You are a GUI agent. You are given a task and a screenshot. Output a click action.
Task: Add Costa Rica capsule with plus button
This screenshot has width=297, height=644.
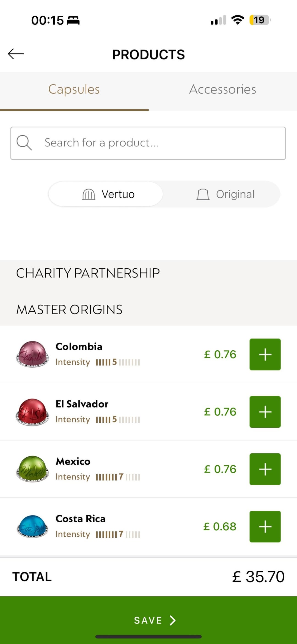click(x=265, y=526)
